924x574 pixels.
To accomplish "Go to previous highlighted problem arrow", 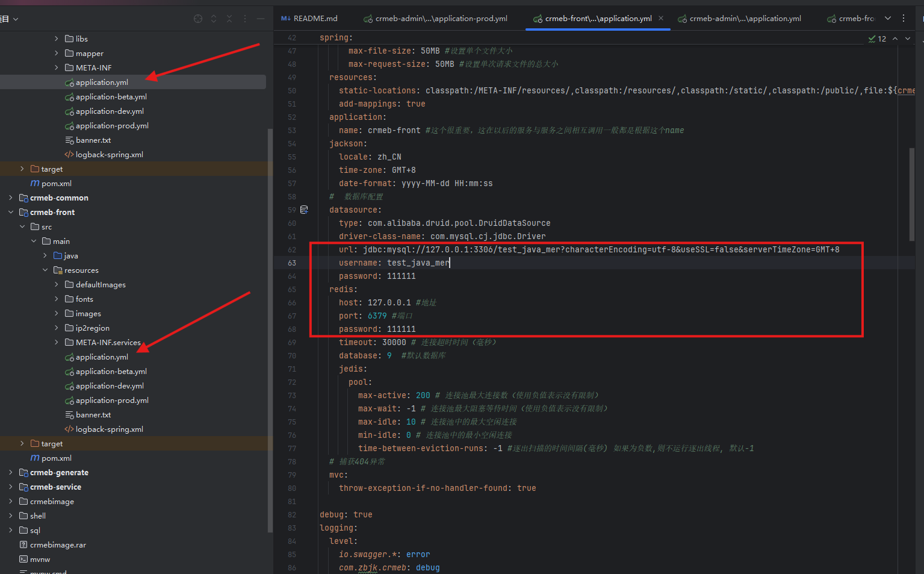I will [895, 39].
